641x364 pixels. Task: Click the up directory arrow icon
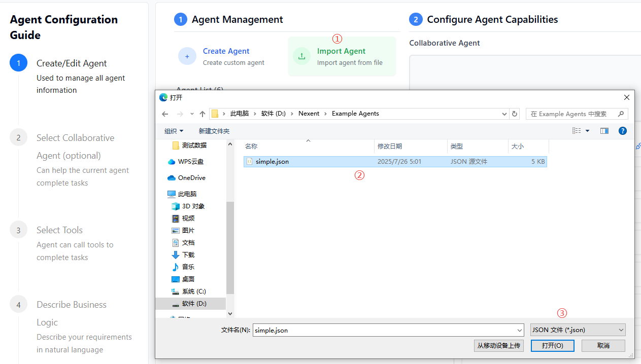(203, 114)
